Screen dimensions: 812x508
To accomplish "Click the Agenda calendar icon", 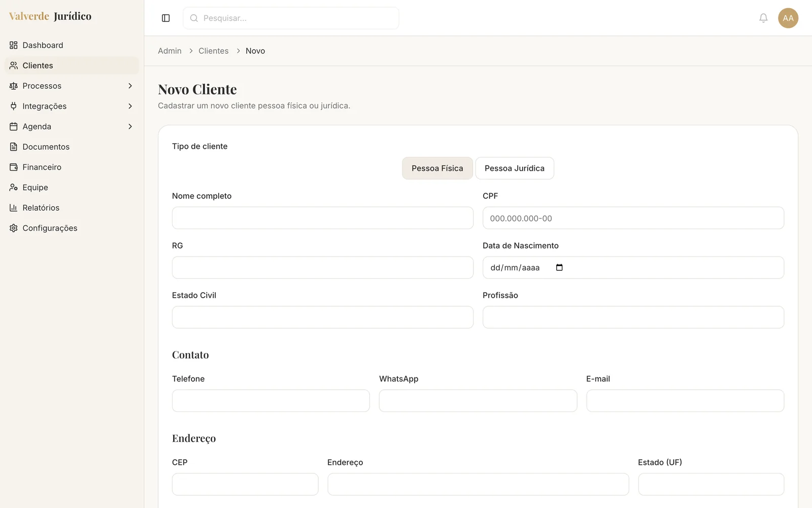I will (x=14, y=126).
